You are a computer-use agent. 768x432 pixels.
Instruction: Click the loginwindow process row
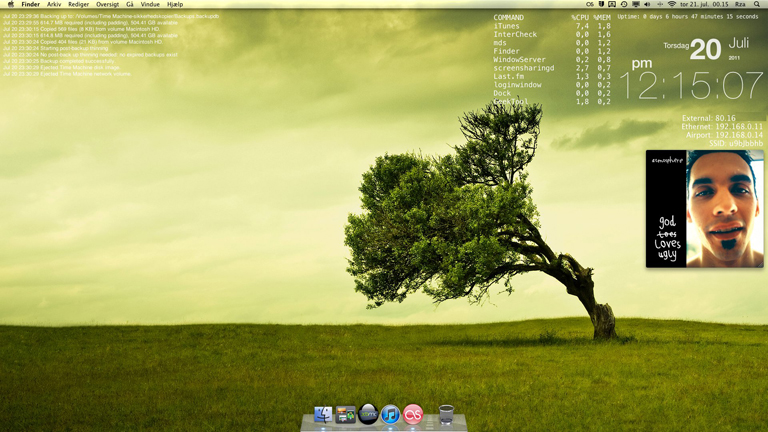point(552,84)
